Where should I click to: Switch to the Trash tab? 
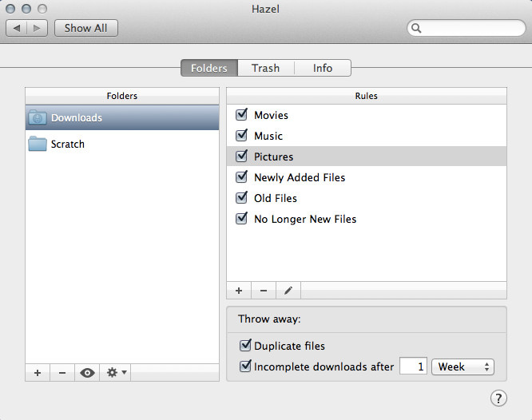pos(266,68)
